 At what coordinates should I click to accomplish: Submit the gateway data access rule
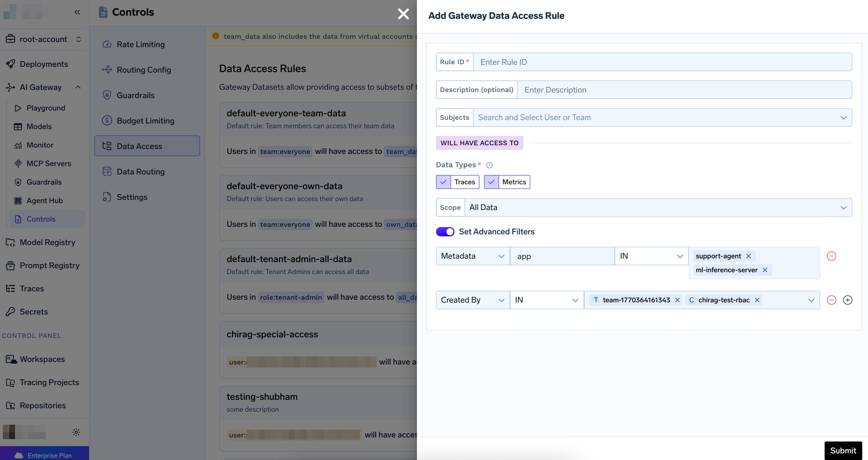click(843, 450)
